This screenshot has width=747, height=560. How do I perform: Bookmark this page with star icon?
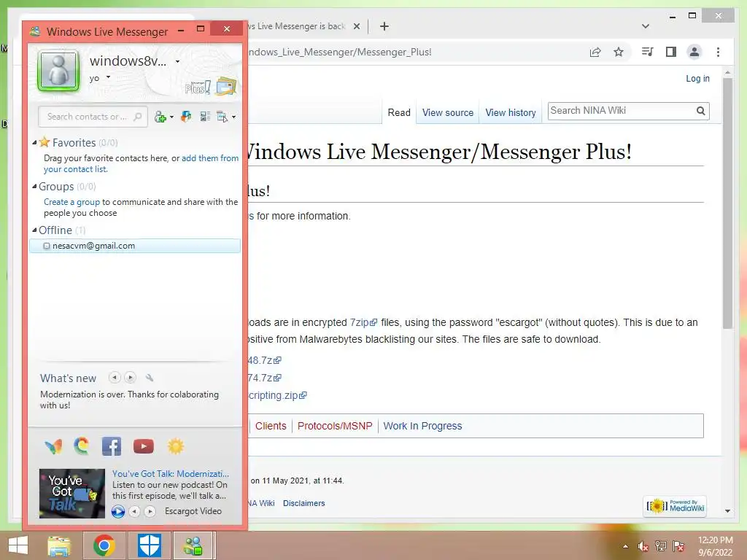pos(619,52)
